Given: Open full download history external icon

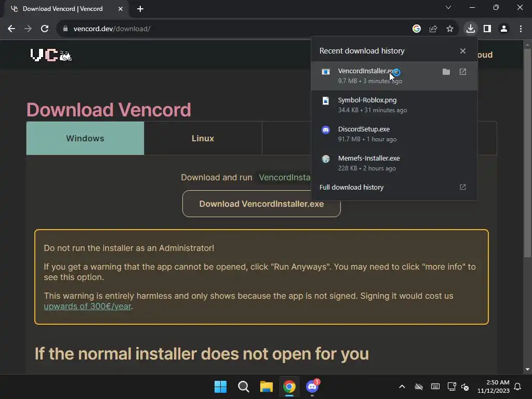Looking at the screenshot, I should tap(463, 187).
